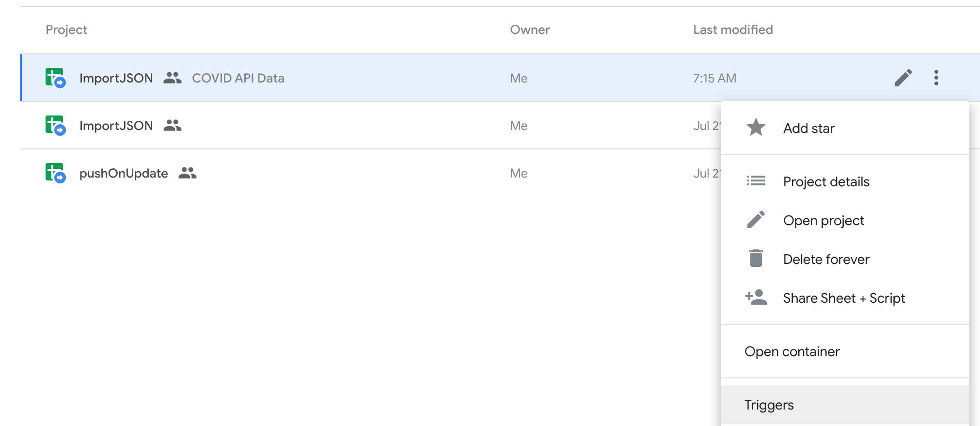Click the trash icon for Delete forever
This screenshot has height=426, width=980.
pos(756,259)
